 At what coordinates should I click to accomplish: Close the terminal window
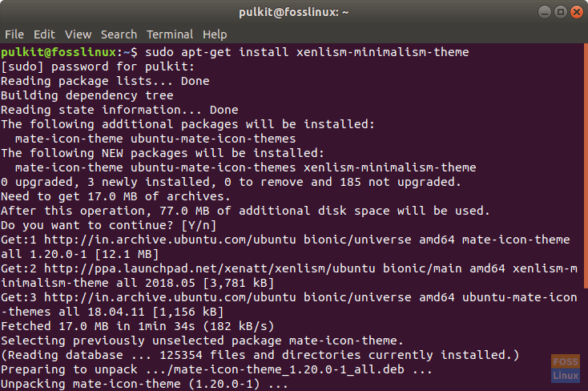point(577,12)
